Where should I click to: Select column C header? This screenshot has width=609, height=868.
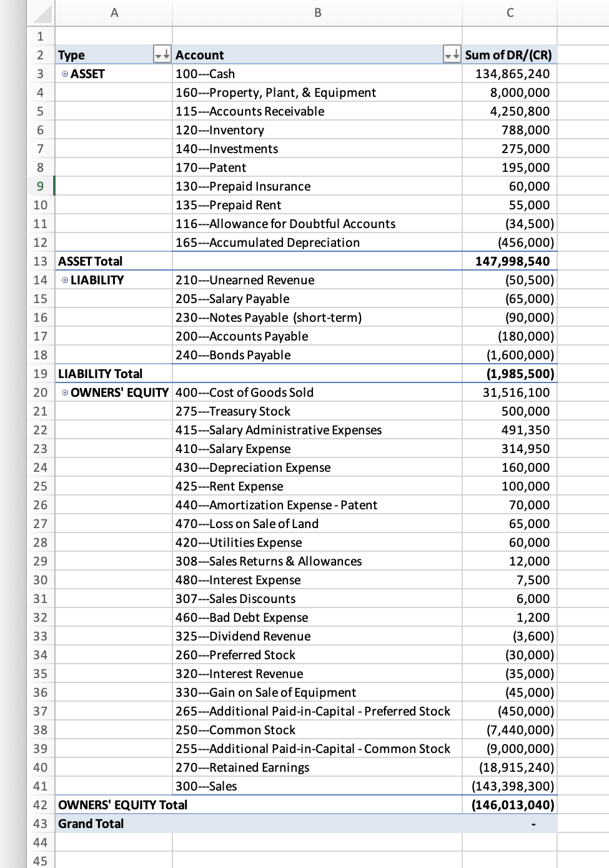pyautogui.click(x=510, y=12)
